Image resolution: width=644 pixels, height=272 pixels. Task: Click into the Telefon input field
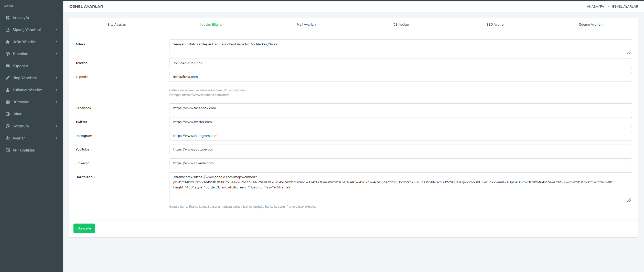pyautogui.click(x=400, y=63)
